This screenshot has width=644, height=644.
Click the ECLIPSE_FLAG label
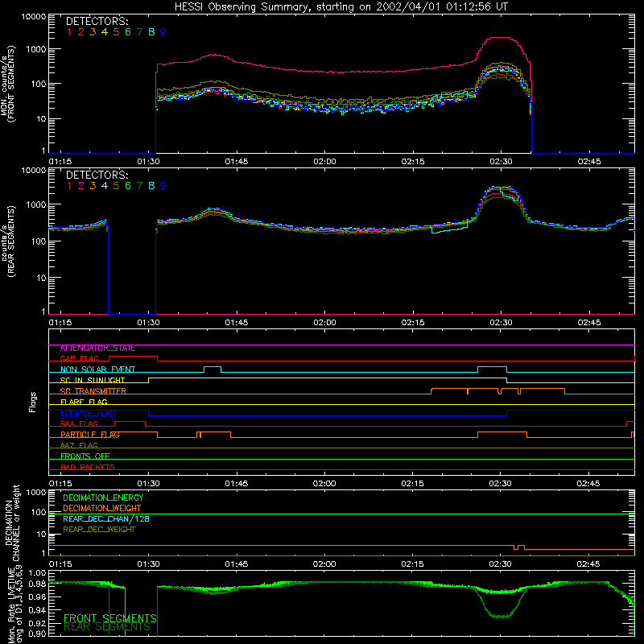(x=88, y=413)
